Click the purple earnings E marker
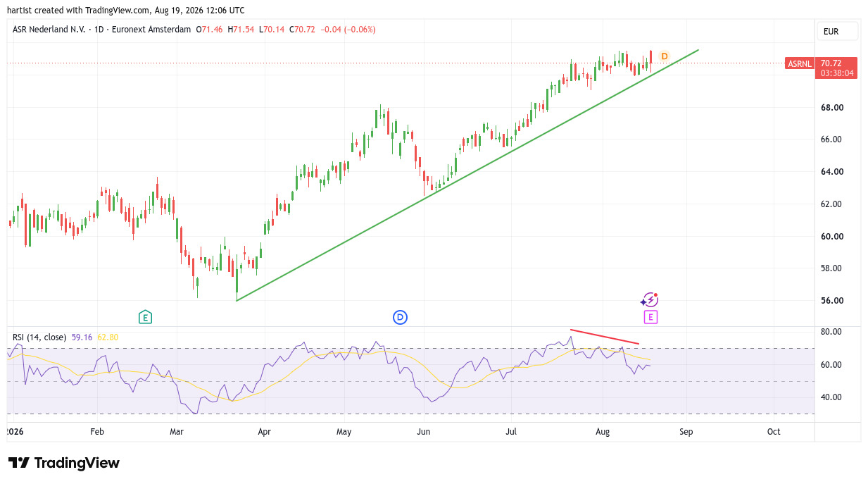Viewport: 868px width, 484px height. tap(650, 317)
